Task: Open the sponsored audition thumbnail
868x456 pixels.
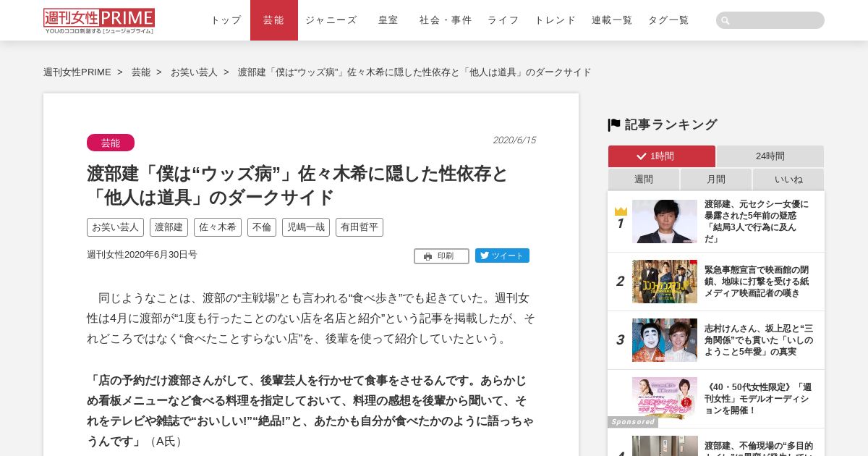Action: point(665,399)
